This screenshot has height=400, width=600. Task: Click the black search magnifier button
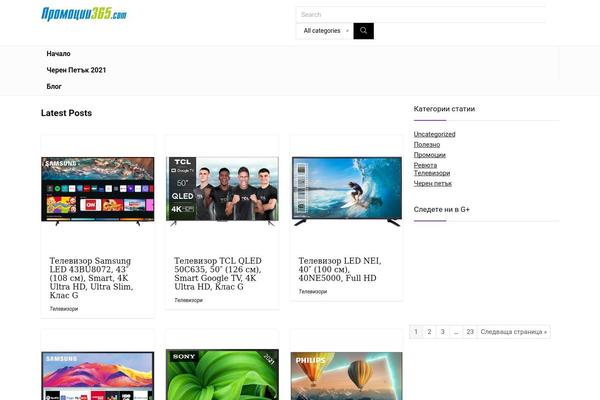coord(364,31)
